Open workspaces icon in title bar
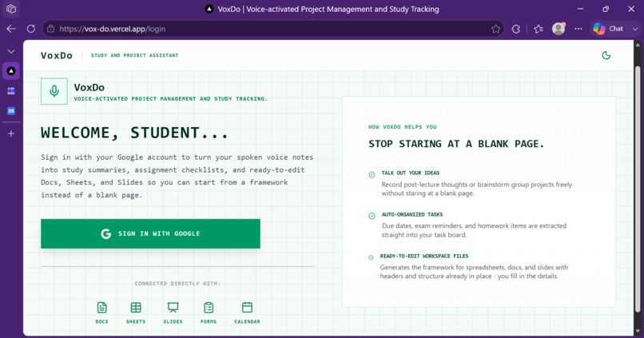The width and height of the screenshot is (644, 338). coord(11,9)
